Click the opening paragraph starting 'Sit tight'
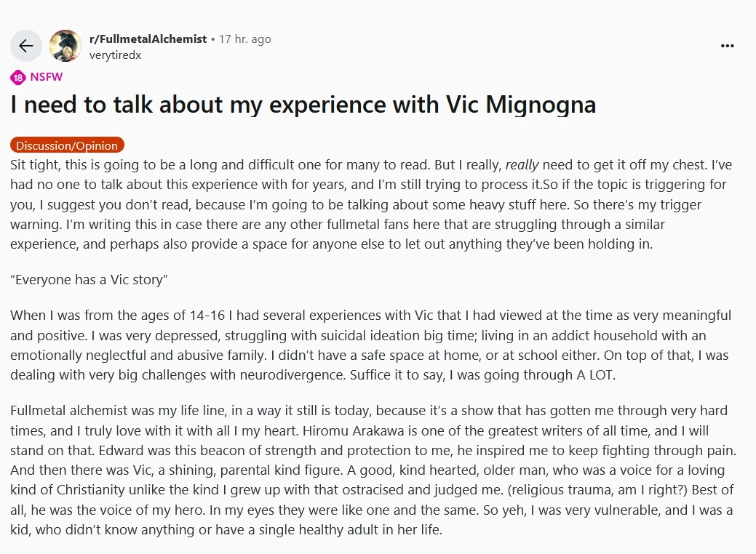The height and width of the screenshot is (554, 756). (x=371, y=204)
